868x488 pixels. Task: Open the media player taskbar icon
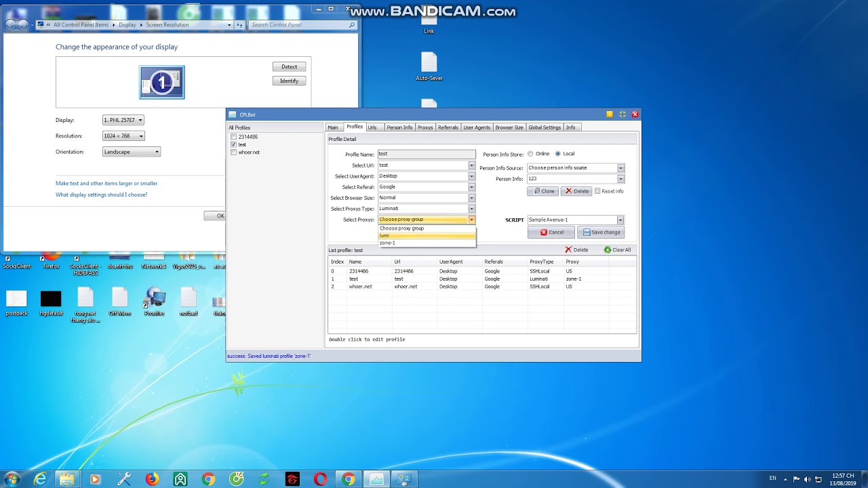point(95,479)
